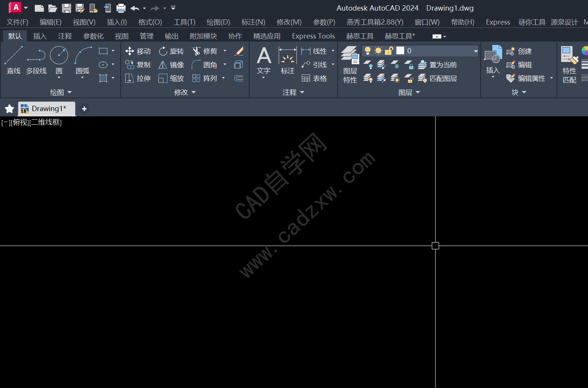Click the Text (文字) tool
Viewport: 588px width, 388px height.
[264, 60]
